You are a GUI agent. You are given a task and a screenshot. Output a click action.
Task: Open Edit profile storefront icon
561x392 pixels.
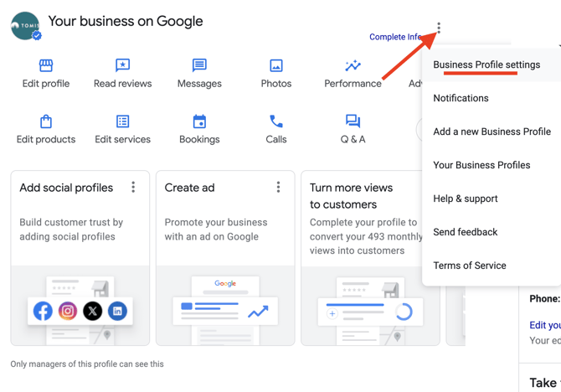click(46, 65)
